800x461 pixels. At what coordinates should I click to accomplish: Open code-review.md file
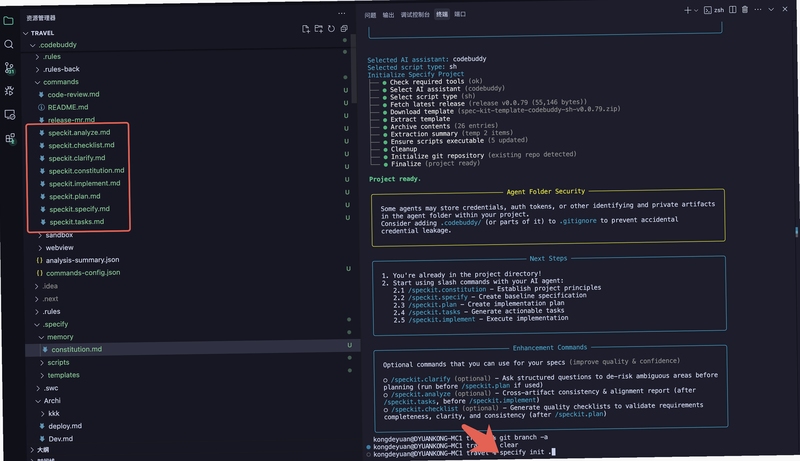[x=73, y=95]
